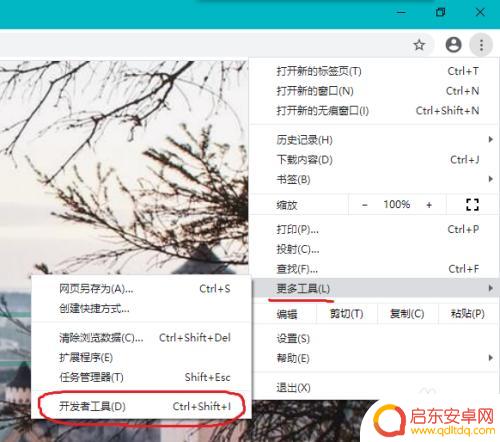Screen dimensions: 500x442
Task: Open a new tab via 打开新的标签页(T)
Action: (373, 71)
